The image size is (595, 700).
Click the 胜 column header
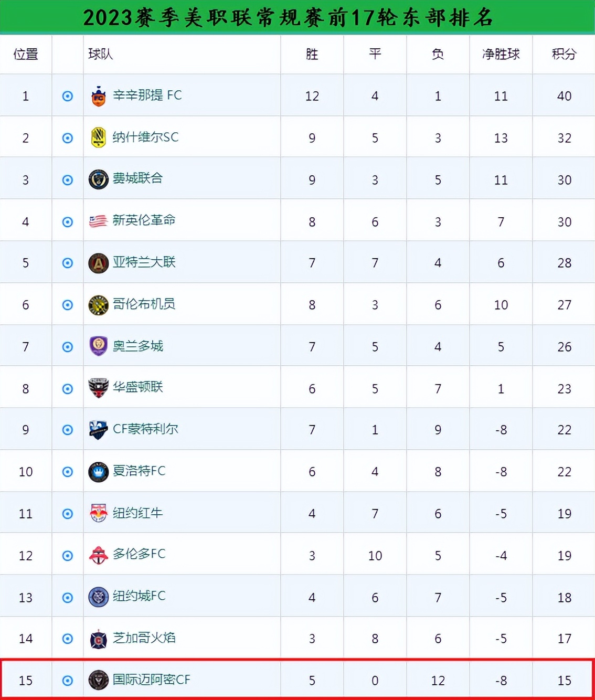312,54
